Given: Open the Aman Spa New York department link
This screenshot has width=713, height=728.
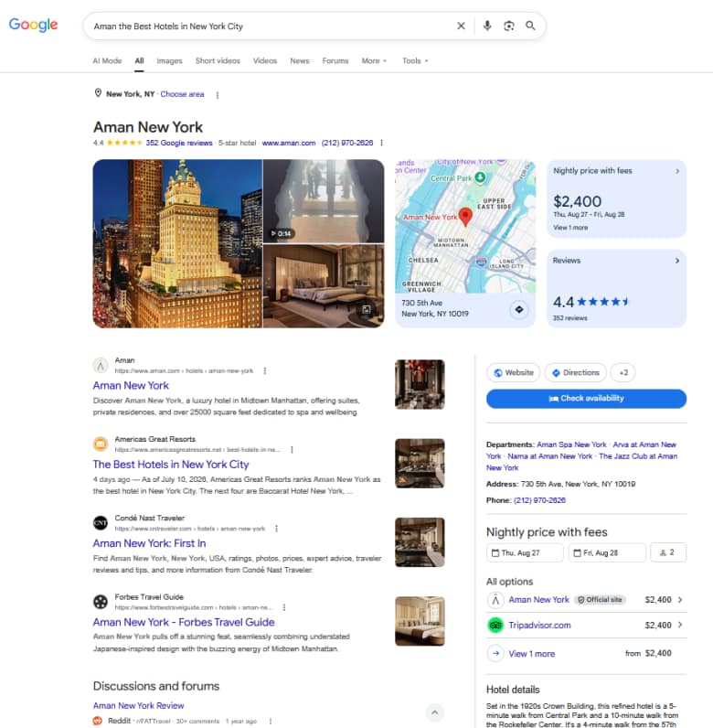Looking at the screenshot, I should click(571, 444).
